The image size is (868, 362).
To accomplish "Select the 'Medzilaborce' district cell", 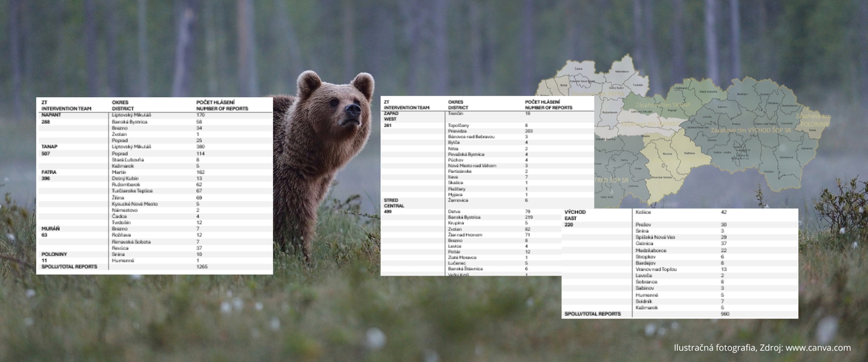I will (x=650, y=250).
